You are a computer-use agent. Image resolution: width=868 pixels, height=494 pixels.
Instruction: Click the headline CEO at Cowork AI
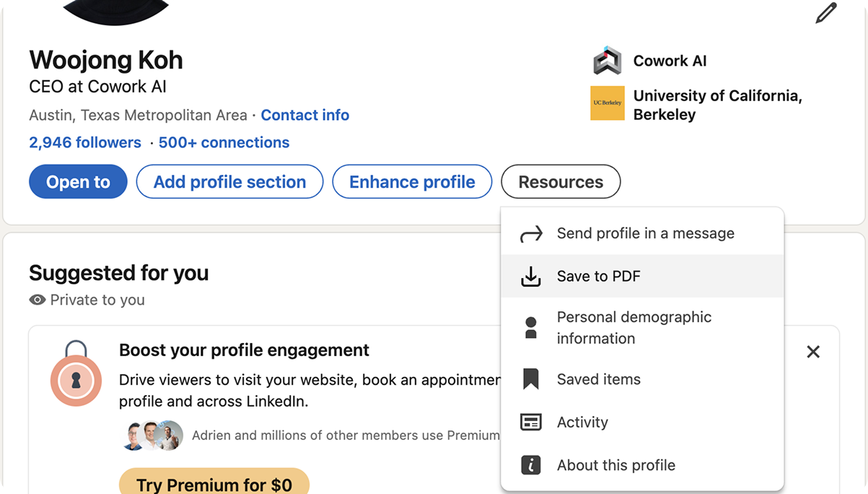(97, 87)
